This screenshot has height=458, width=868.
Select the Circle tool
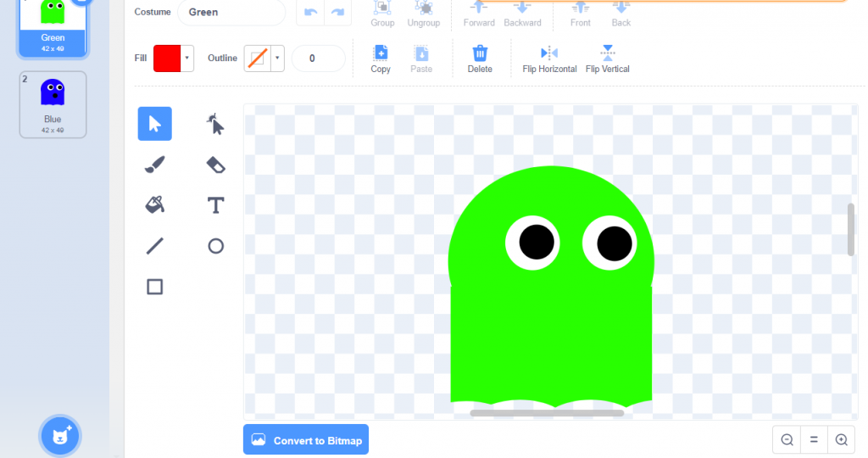[215, 246]
